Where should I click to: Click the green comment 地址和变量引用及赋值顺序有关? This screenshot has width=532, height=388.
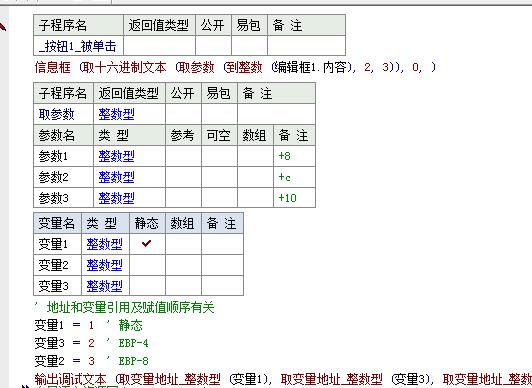131,307
